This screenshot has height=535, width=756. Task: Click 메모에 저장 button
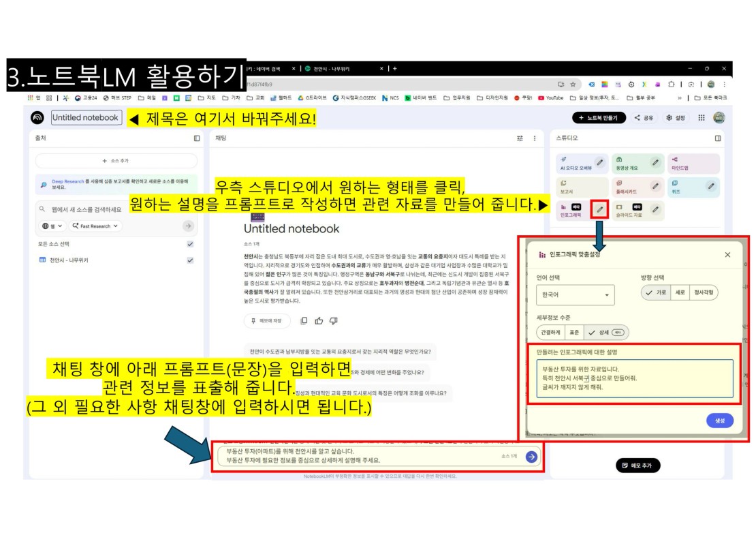click(266, 321)
